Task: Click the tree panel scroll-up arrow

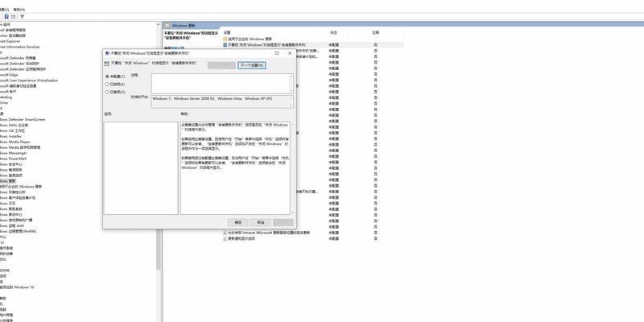Action: (159, 25)
